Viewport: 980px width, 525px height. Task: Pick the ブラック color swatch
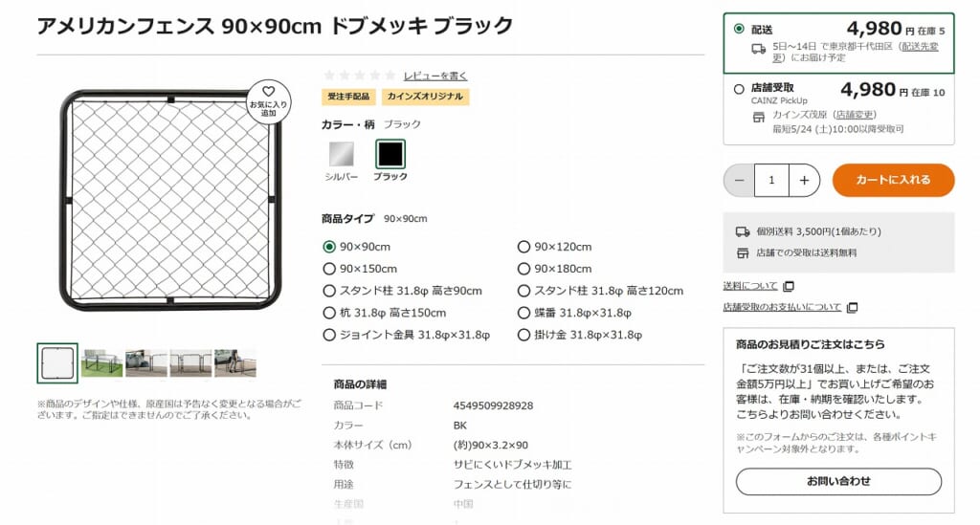(x=390, y=154)
